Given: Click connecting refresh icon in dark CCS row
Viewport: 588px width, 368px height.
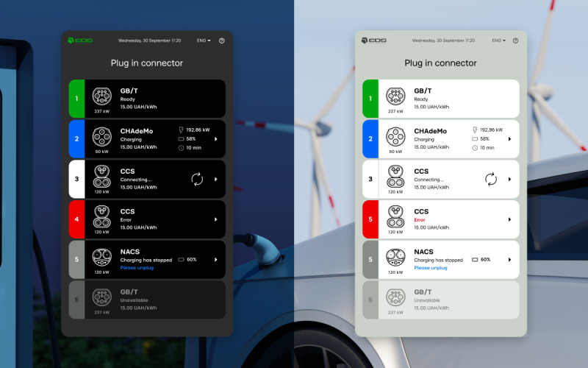Looking at the screenshot, I should click(x=197, y=179).
